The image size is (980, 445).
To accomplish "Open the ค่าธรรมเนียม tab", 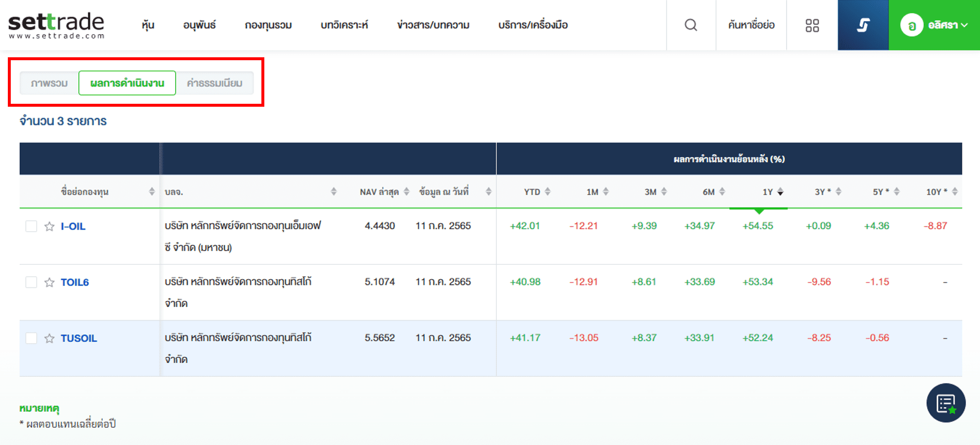I will pyautogui.click(x=215, y=83).
